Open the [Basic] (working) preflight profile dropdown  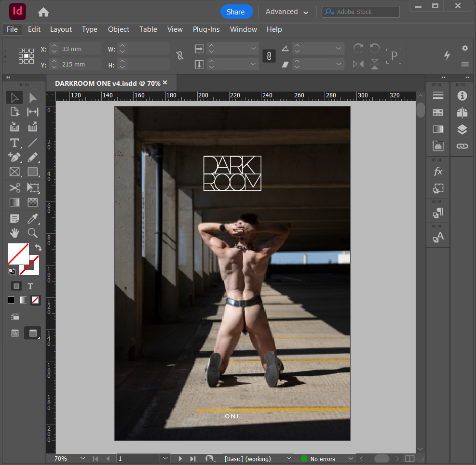pos(289,458)
